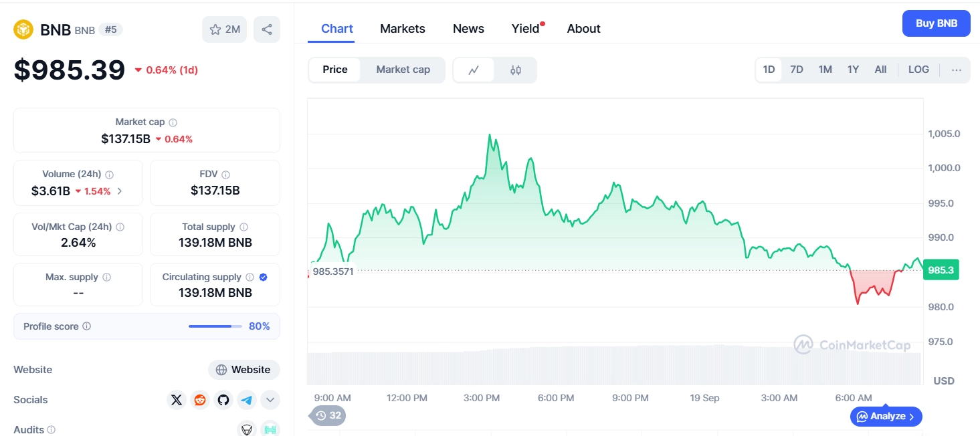Image resolution: width=980 pixels, height=436 pixels.
Task: Open the GitHub social icon
Action: pyautogui.click(x=223, y=399)
